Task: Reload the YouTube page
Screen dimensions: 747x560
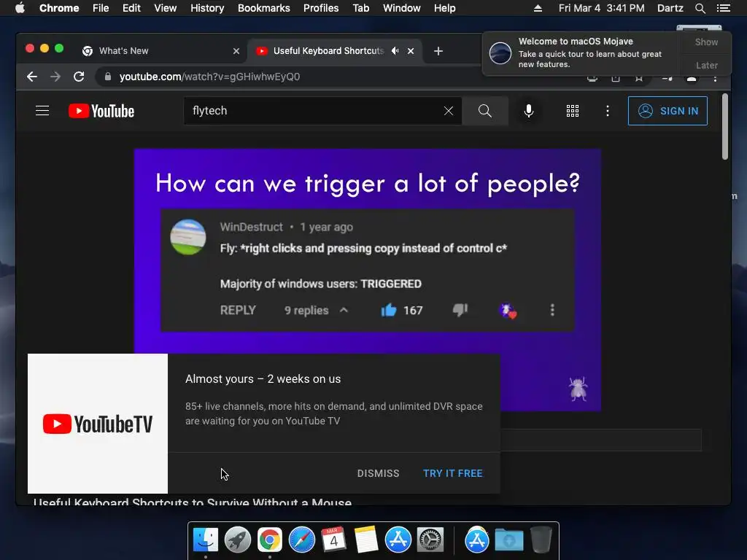Action: pos(79,77)
